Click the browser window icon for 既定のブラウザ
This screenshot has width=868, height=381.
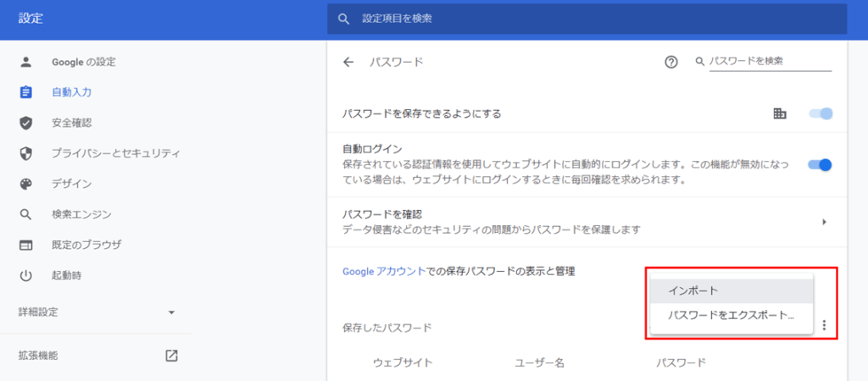(26, 245)
